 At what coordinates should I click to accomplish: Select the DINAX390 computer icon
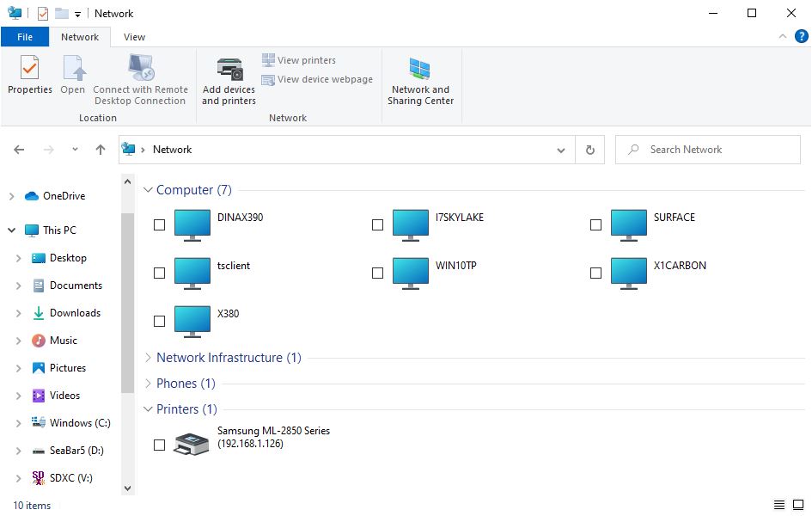coord(192,224)
